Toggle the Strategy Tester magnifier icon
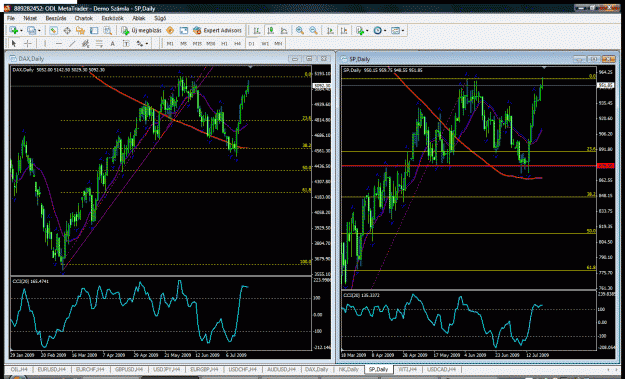Image resolution: width=625 pixels, height=379 pixels. coord(108,30)
